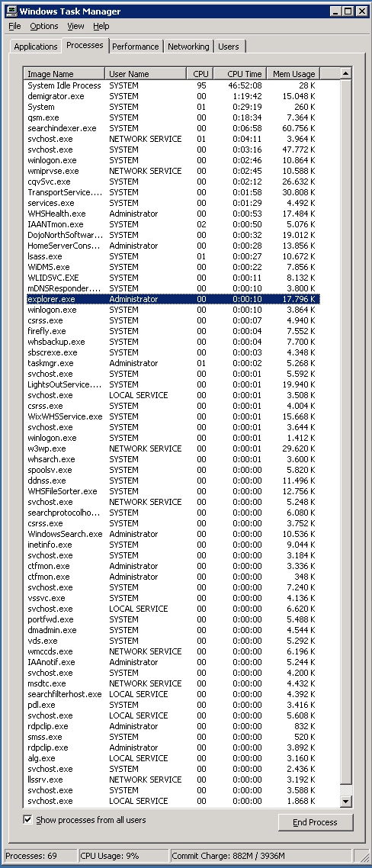This screenshot has width=372, height=868.
Task: Select the msdtc.exe process
Action: coord(173,683)
